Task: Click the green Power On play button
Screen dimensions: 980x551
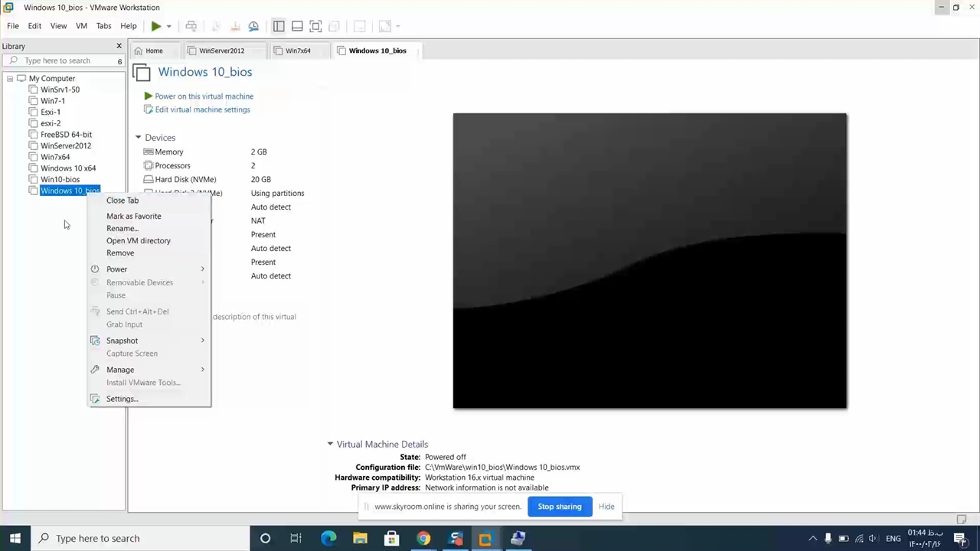Action: (x=155, y=26)
